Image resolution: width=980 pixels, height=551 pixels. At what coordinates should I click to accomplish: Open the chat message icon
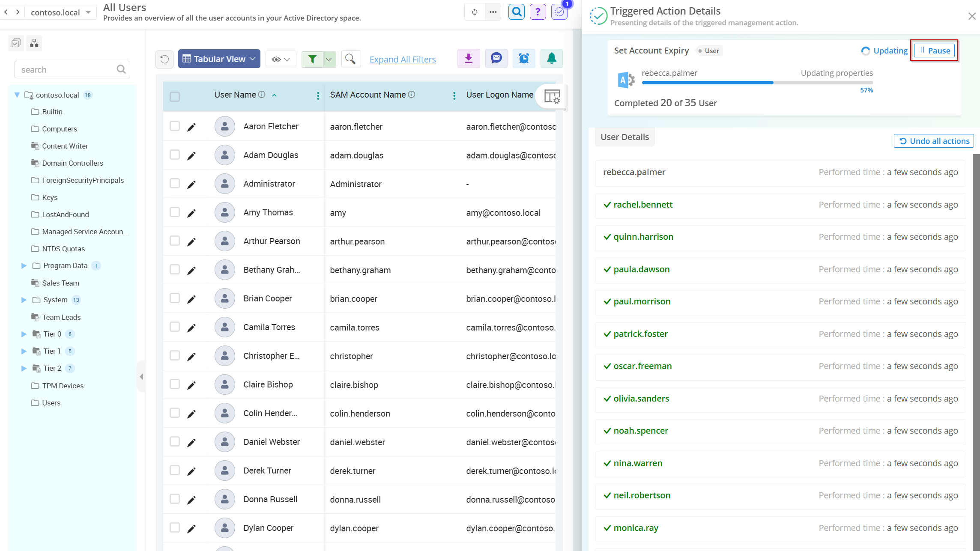496,59
